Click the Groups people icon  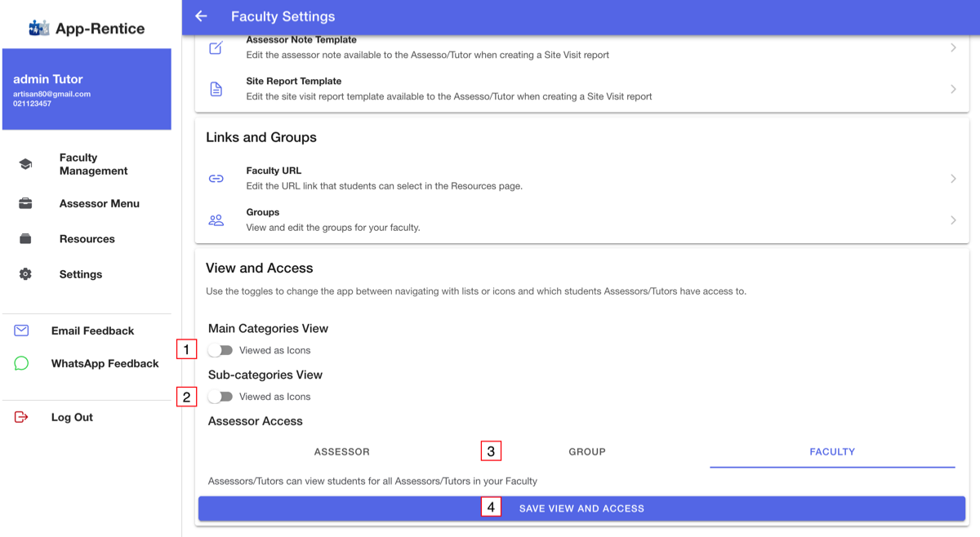[216, 220]
